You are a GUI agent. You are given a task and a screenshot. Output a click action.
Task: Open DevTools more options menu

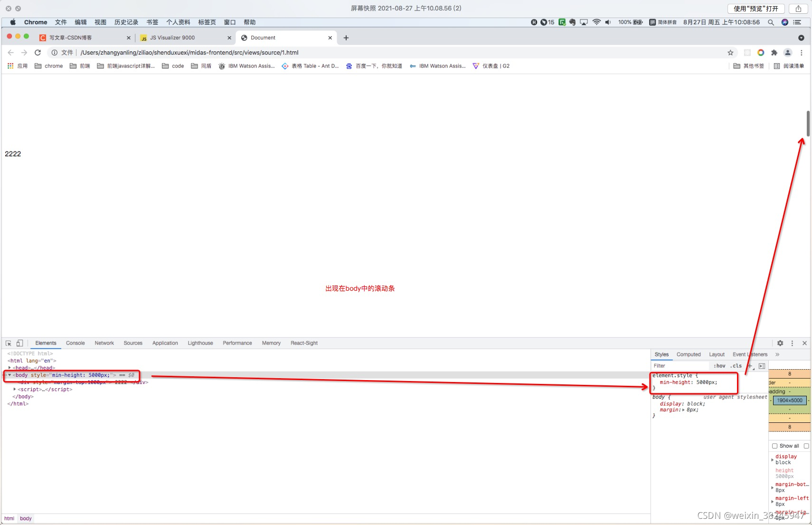click(x=792, y=343)
